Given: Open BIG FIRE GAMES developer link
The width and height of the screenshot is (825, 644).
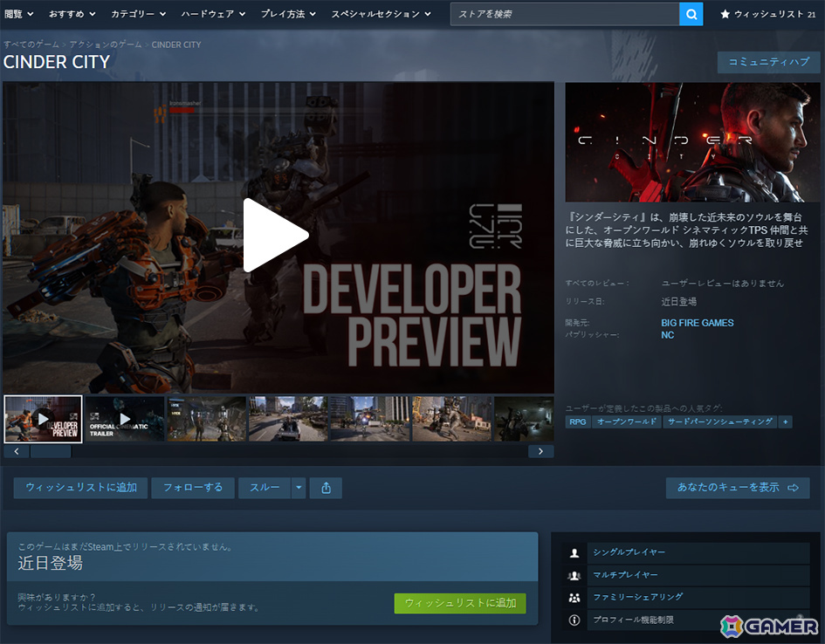Looking at the screenshot, I should point(698,323).
